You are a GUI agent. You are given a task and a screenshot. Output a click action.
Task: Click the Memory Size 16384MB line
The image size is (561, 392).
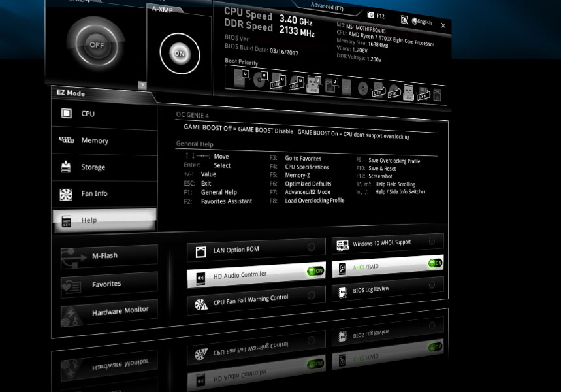[362, 43]
